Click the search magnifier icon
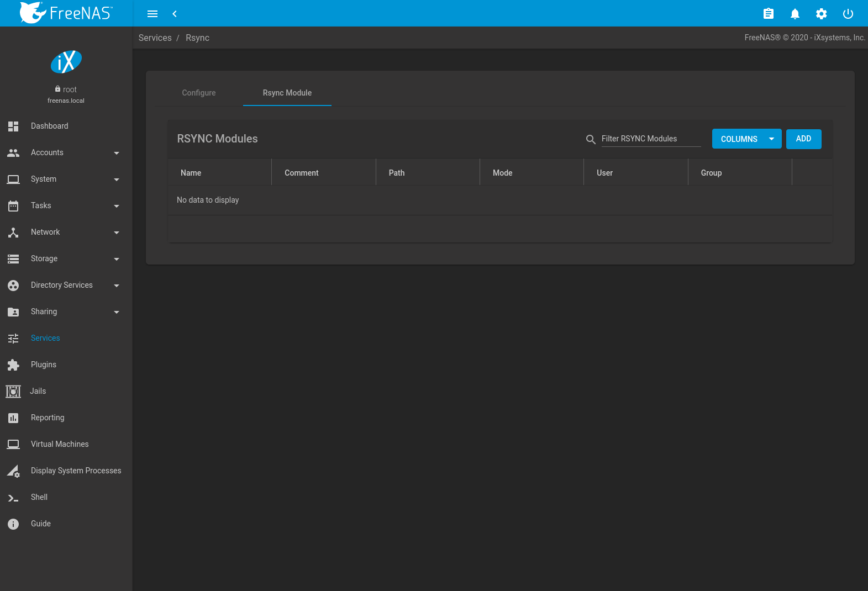This screenshot has height=591, width=868. 591,139
